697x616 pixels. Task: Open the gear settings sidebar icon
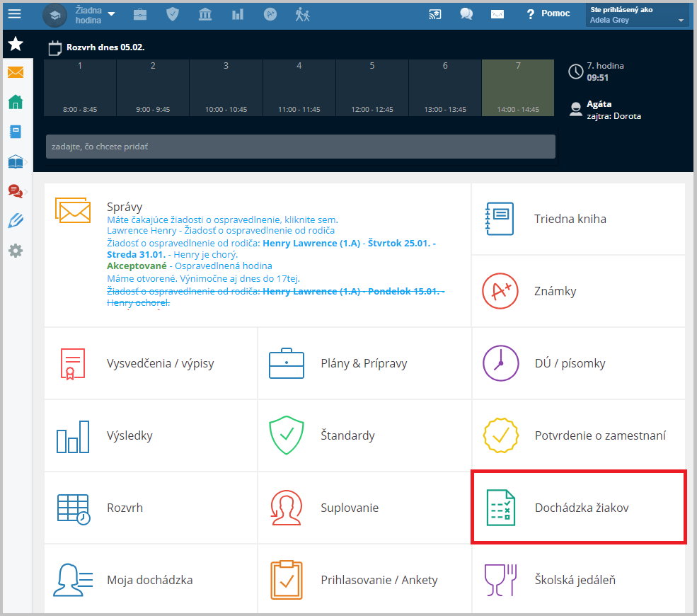pos(16,251)
